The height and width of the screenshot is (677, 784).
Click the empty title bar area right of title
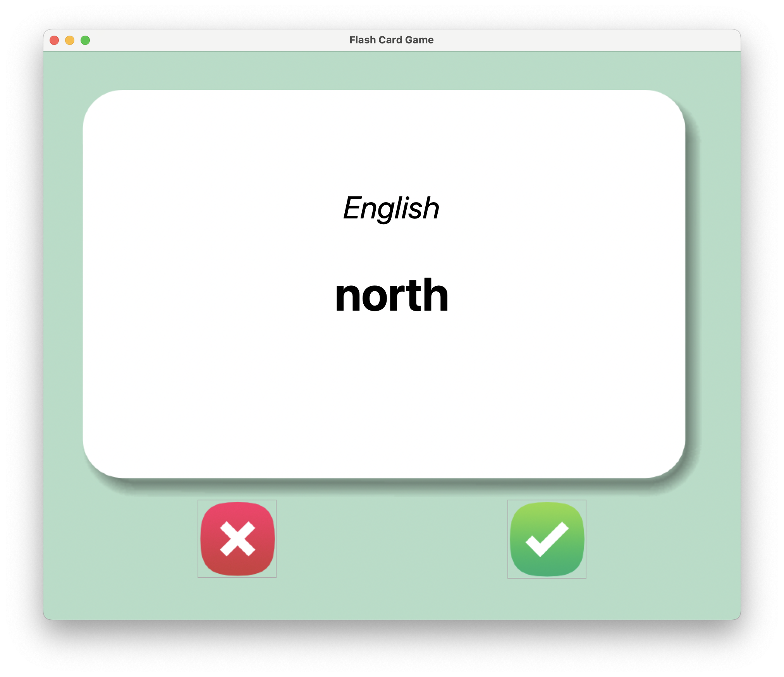(581, 40)
